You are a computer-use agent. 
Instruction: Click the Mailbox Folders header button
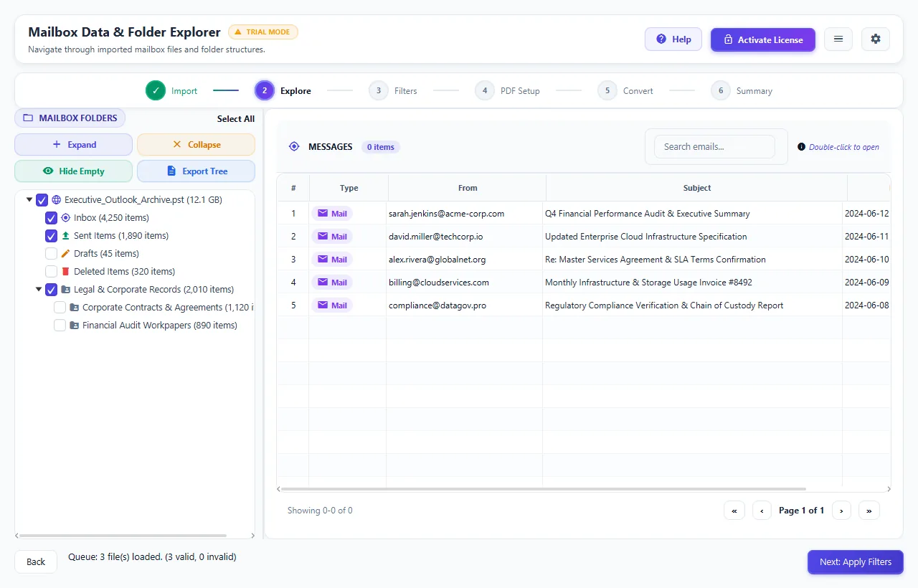click(x=70, y=118)
